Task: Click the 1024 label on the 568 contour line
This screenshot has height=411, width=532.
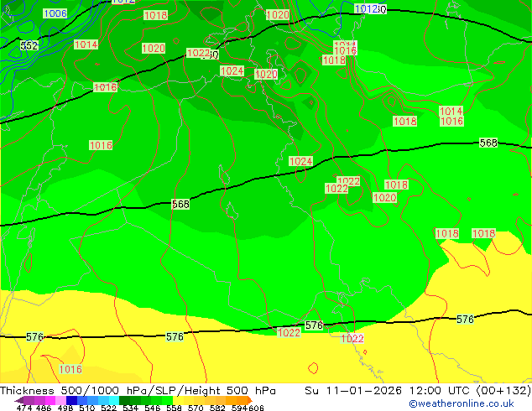Action: click(300, 161)
